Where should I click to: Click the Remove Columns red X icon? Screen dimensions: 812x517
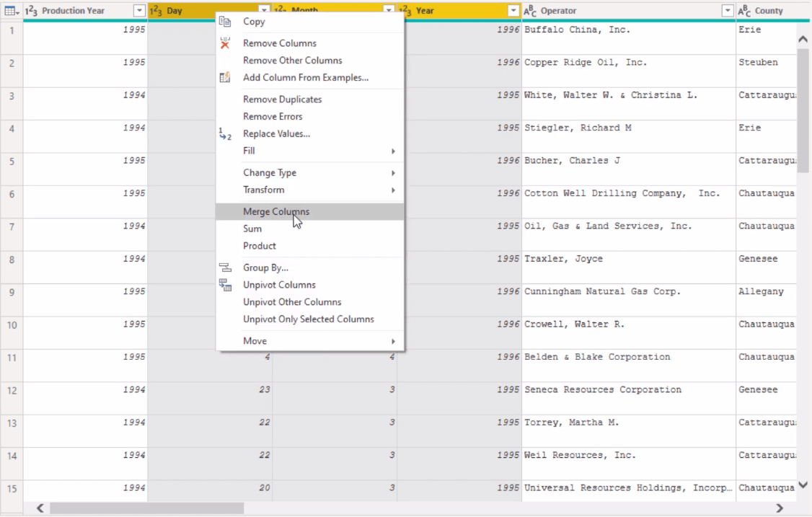(225, 43)
